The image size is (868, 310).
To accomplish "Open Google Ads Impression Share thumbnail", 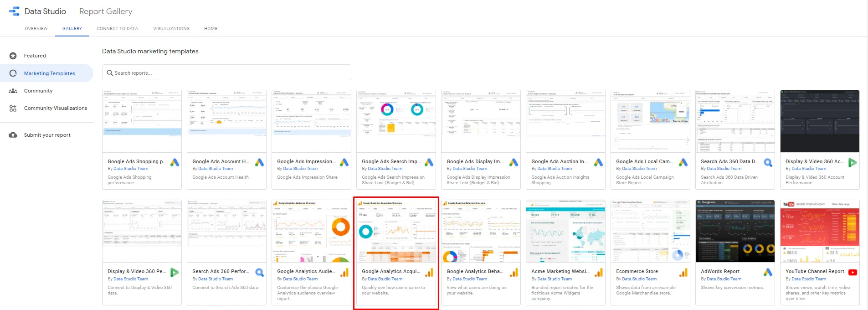I will tap(312, 121).
